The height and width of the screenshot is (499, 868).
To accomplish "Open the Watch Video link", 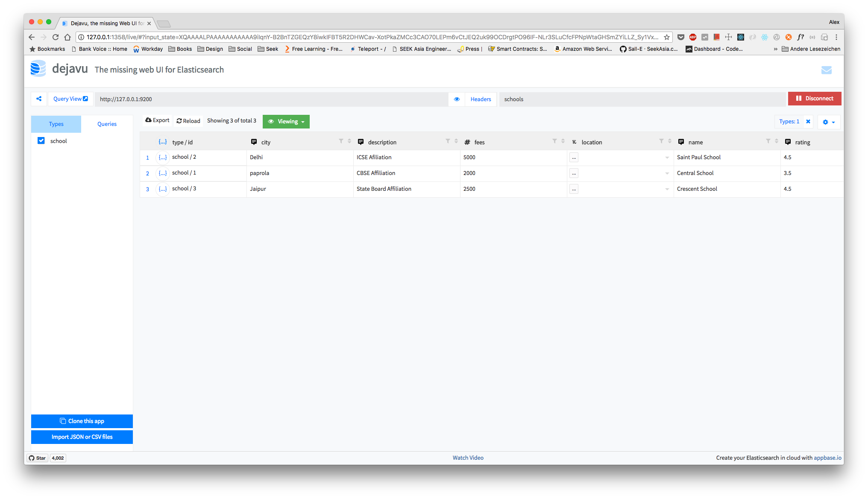I will point(468,458).
